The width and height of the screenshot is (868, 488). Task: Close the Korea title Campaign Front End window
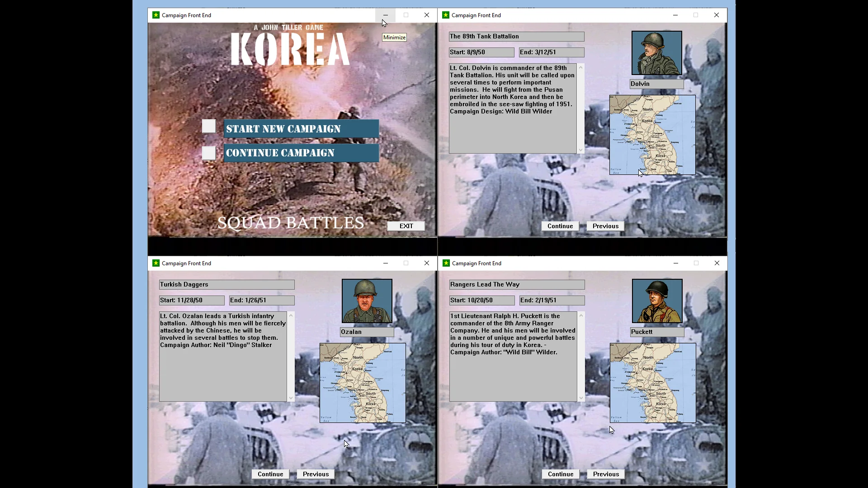point(426,15)
